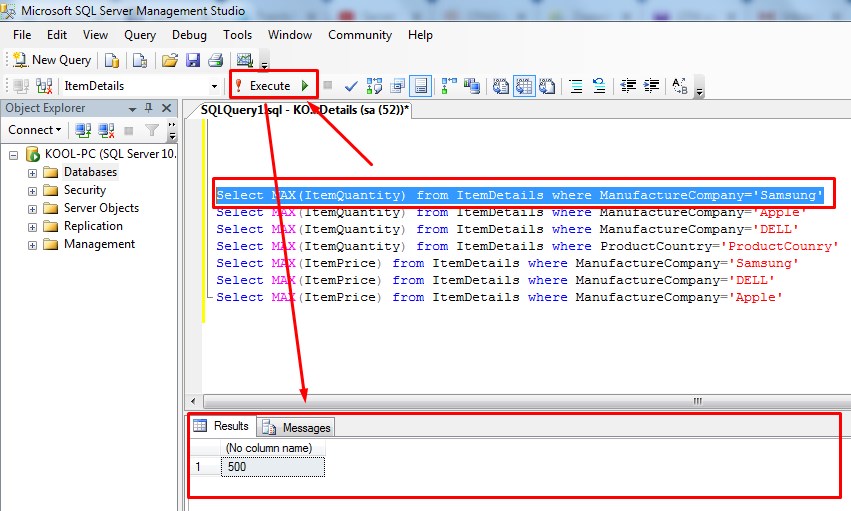This screenshot has height=511, width=851.
Task: Open the Tools menu
Action: (237, 35)
